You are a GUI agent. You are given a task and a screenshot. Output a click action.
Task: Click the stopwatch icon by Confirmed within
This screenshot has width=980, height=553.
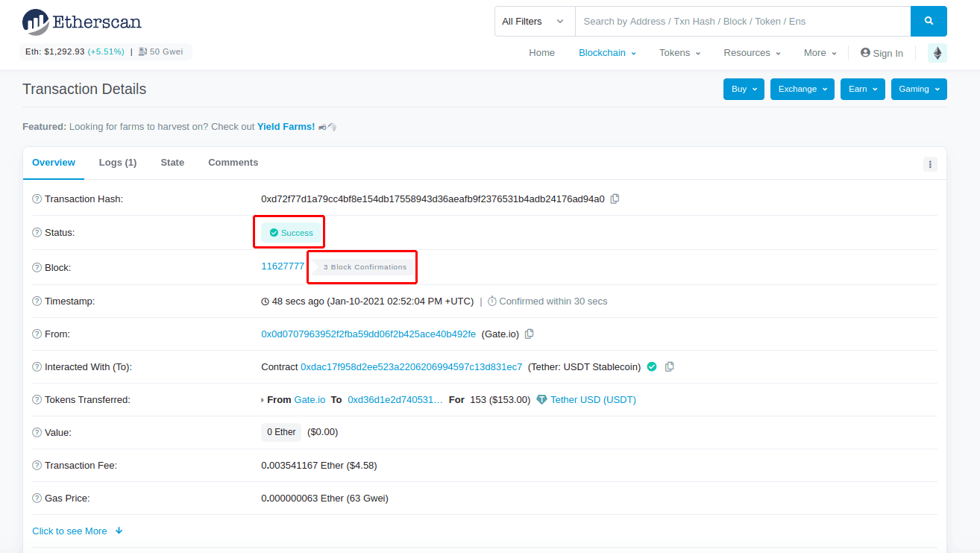[x=492, y=302]
